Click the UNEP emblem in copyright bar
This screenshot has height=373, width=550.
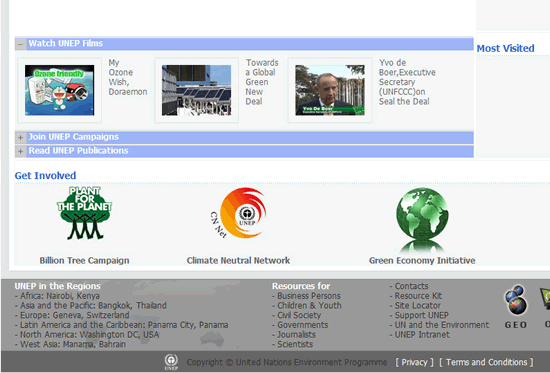click(171, 362)
